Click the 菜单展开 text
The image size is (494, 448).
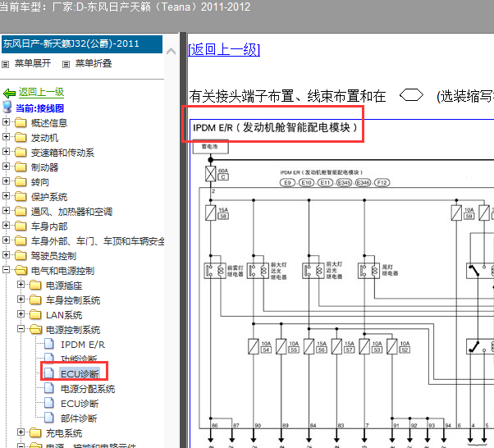tap(33, 64)
